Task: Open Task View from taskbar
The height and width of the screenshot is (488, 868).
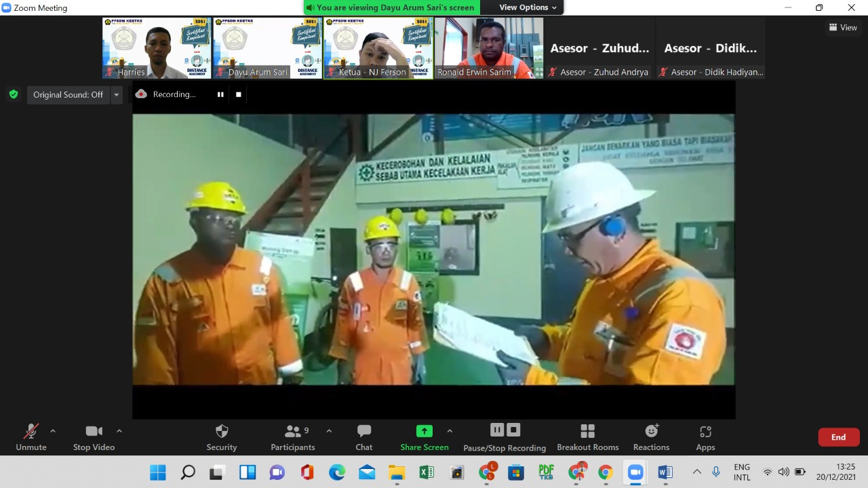Action: (x=218, y=472)
